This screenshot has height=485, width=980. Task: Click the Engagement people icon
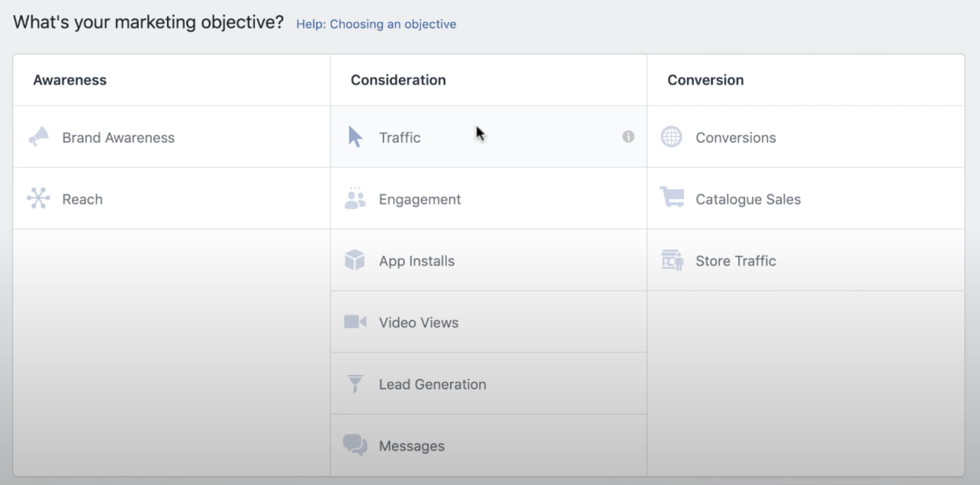pos(355,198)
